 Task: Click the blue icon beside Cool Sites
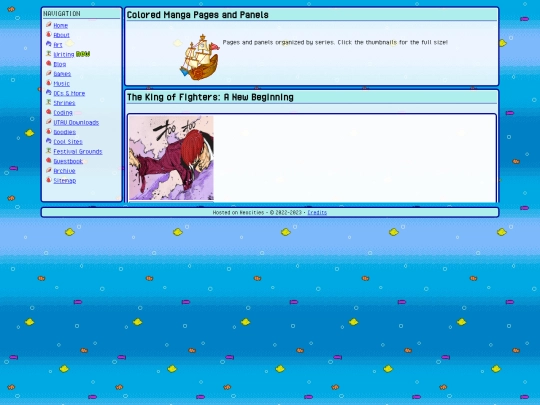coord(49,141)
